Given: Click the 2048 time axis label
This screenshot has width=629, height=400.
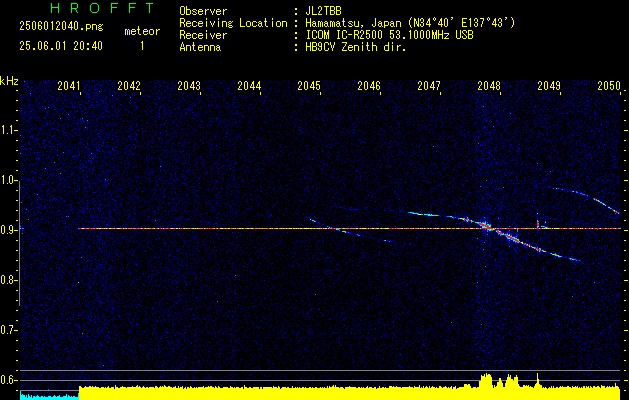Looking at the screenshot, I should point(489,86).
